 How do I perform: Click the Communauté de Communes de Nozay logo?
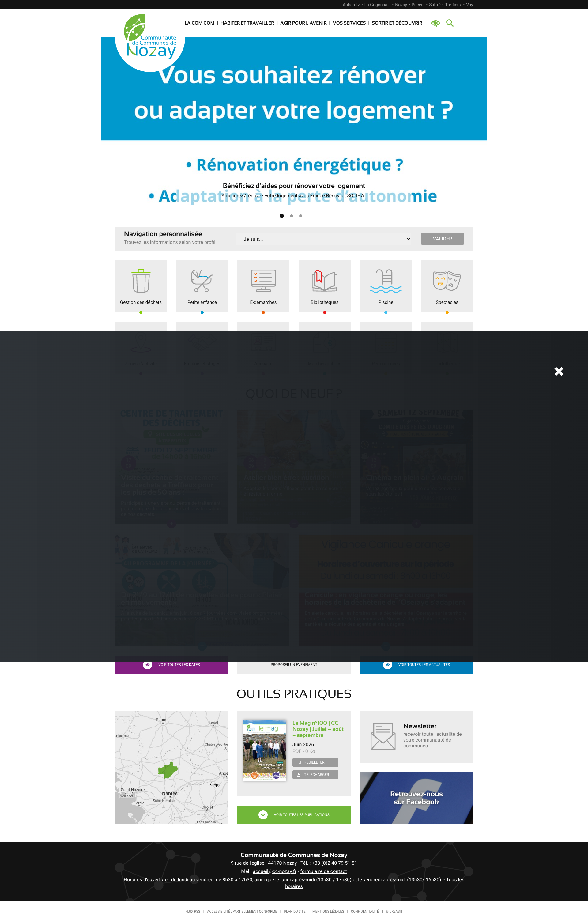pyautogui.click(x=150, y=37)
